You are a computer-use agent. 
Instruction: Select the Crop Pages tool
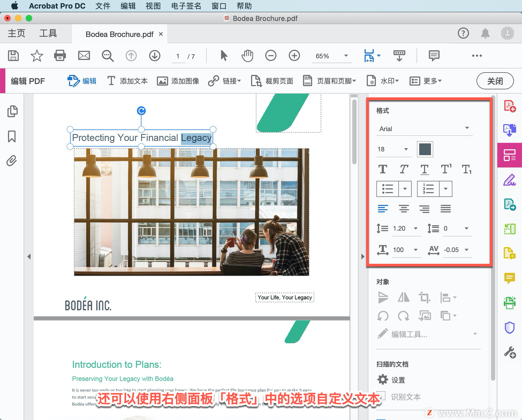pos(272,81)
